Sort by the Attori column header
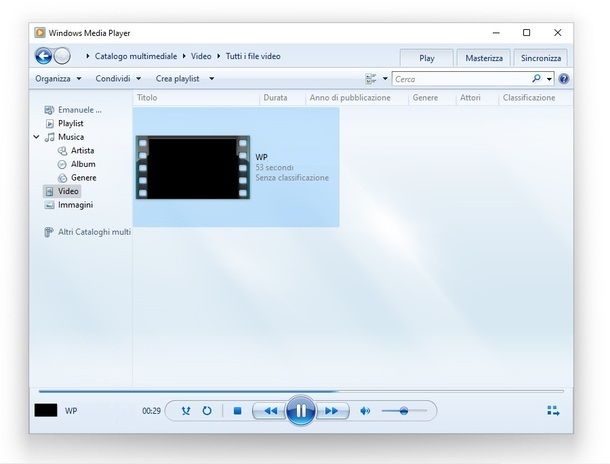The height and width of the screenshot is (464, 610). coord(470,98)
